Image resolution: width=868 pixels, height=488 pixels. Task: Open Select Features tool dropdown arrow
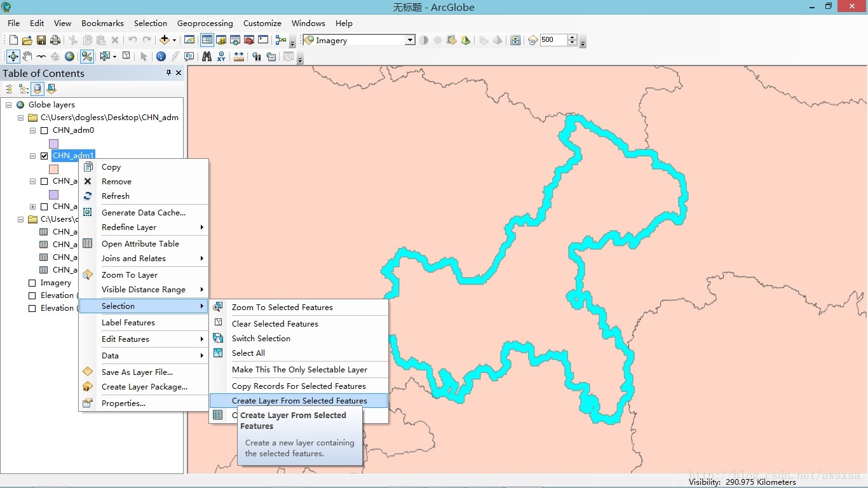(114, 57)
